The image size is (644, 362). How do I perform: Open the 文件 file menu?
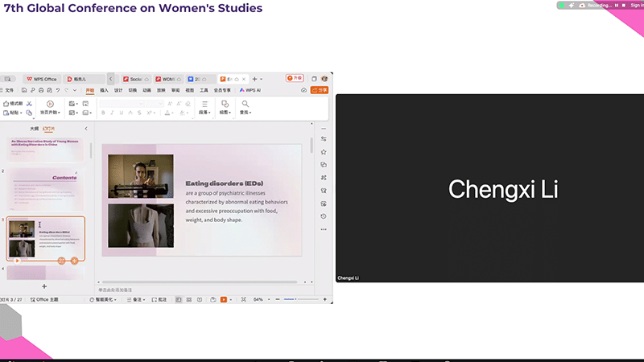click(9, 90)
